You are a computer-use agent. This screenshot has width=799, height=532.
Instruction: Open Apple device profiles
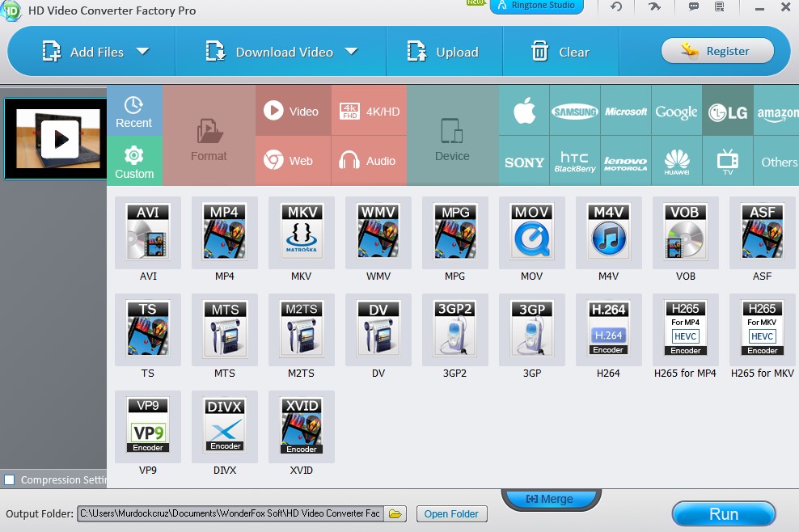524,111
